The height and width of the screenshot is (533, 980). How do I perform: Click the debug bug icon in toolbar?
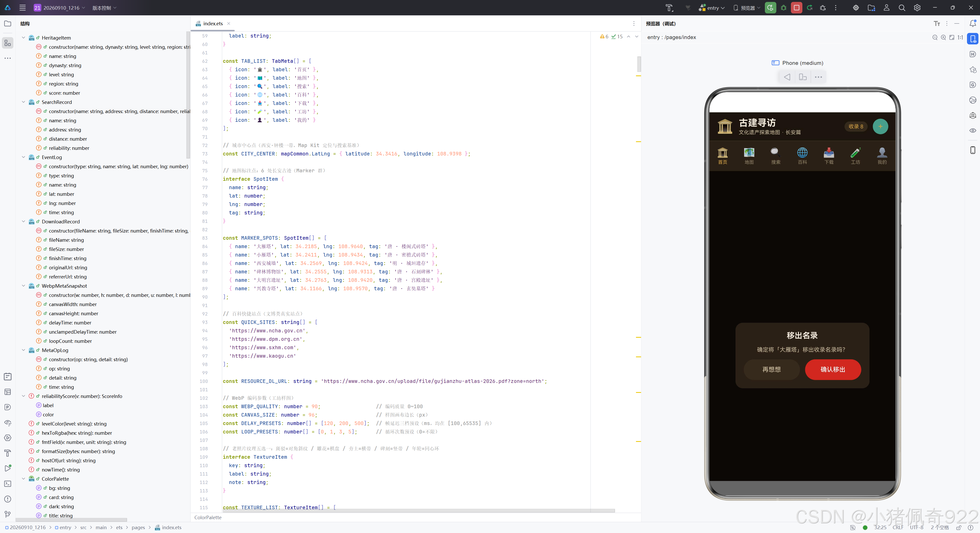click(784, 8)
